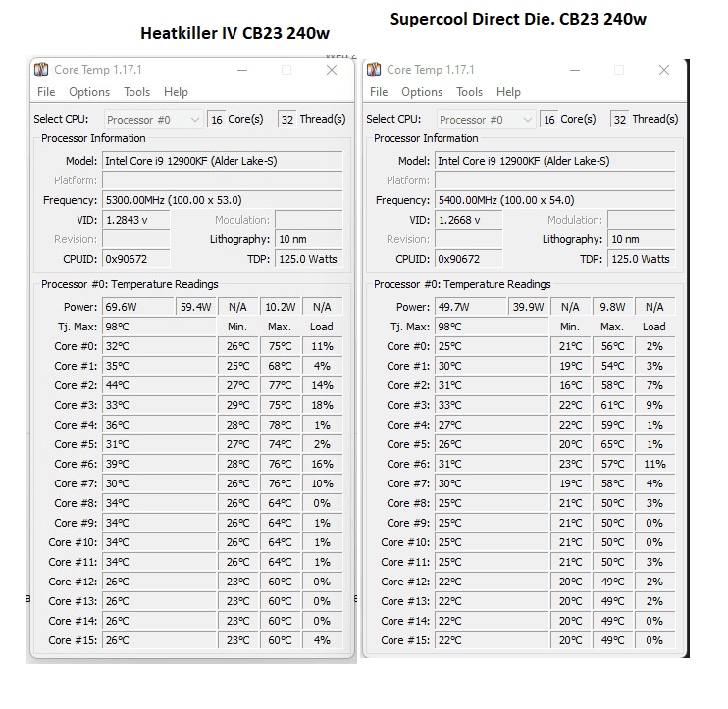Open Help menu in right window

pos(509,92)
